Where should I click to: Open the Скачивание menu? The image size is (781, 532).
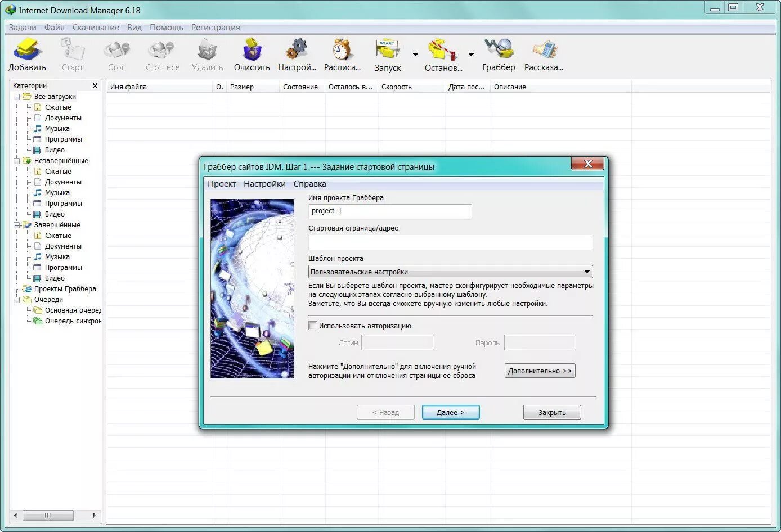click(96, 27)
